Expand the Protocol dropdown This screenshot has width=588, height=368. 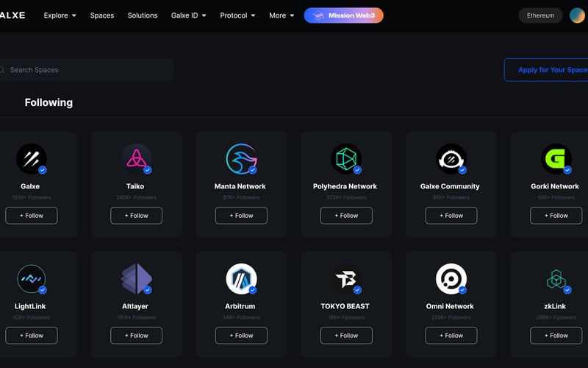pos(237,15)
